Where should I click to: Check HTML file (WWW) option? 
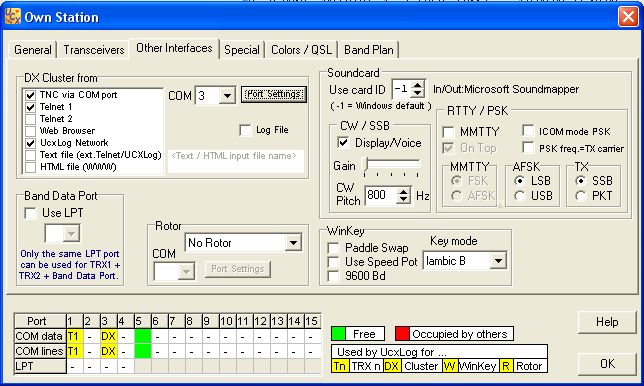[30, 167]
